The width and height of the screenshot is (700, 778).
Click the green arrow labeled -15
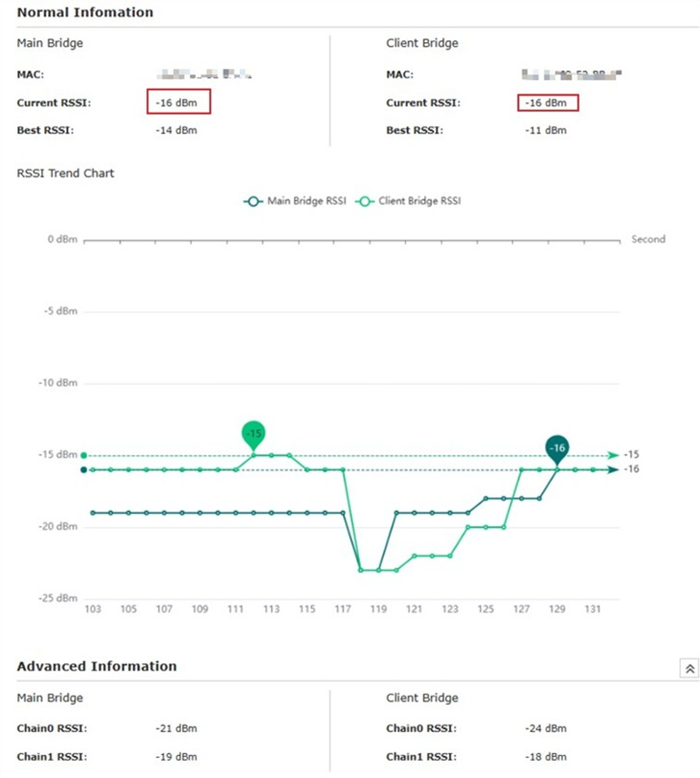point(612,455)
